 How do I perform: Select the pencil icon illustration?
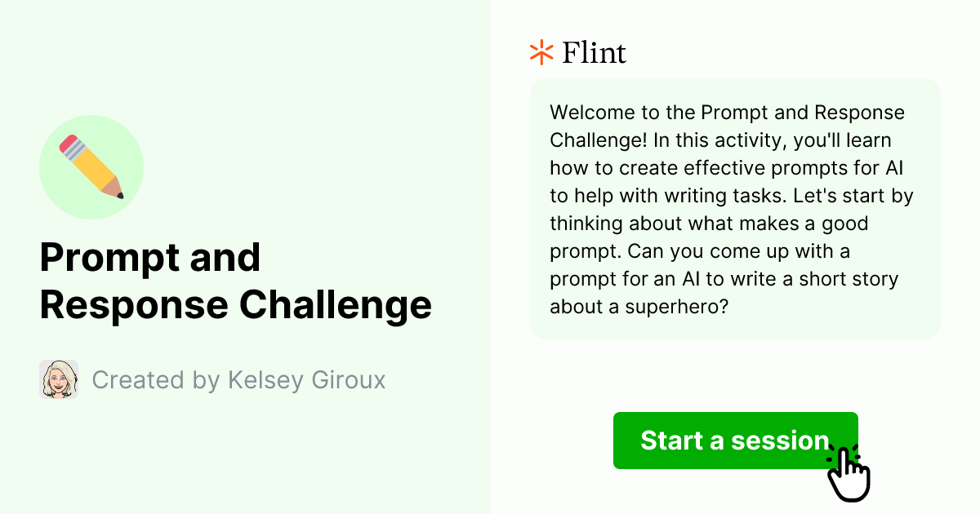(91, 166)
